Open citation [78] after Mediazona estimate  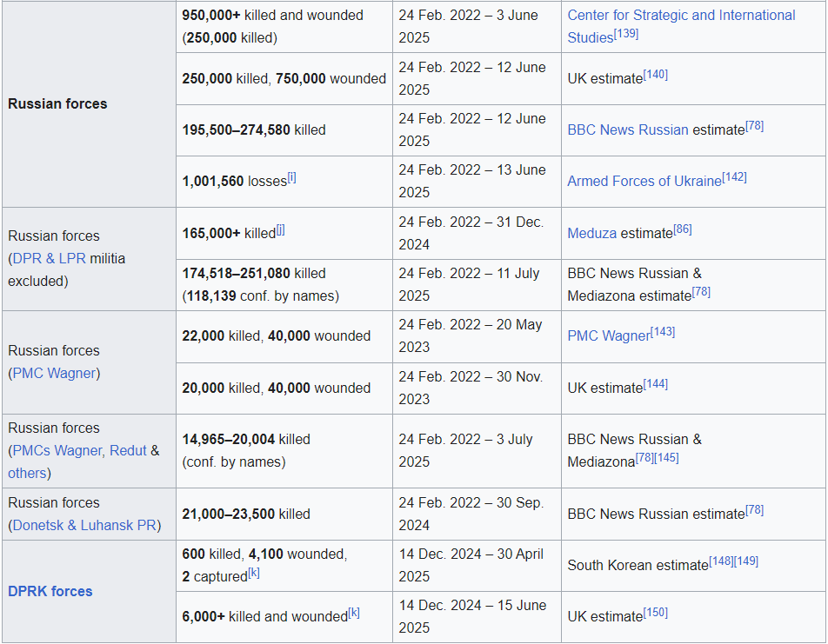tap(701, 292)
